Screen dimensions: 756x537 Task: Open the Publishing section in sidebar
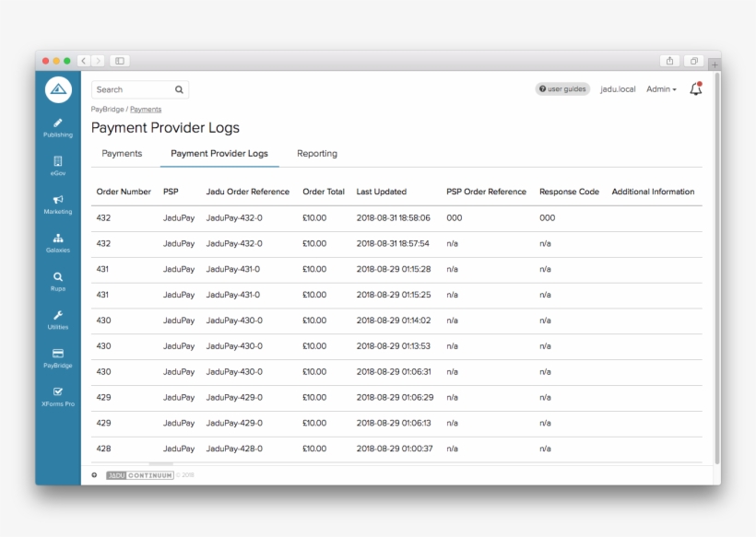[58, 128]
